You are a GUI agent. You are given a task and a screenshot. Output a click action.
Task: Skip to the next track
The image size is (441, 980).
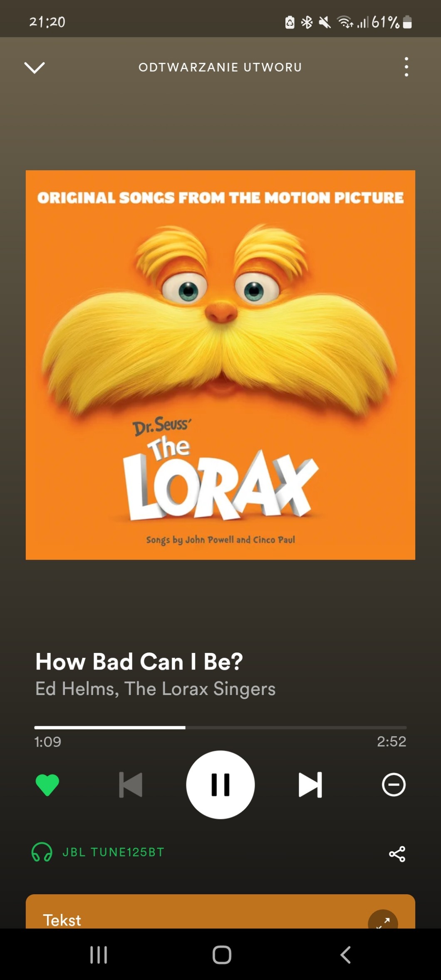click(x=310, y=785)
